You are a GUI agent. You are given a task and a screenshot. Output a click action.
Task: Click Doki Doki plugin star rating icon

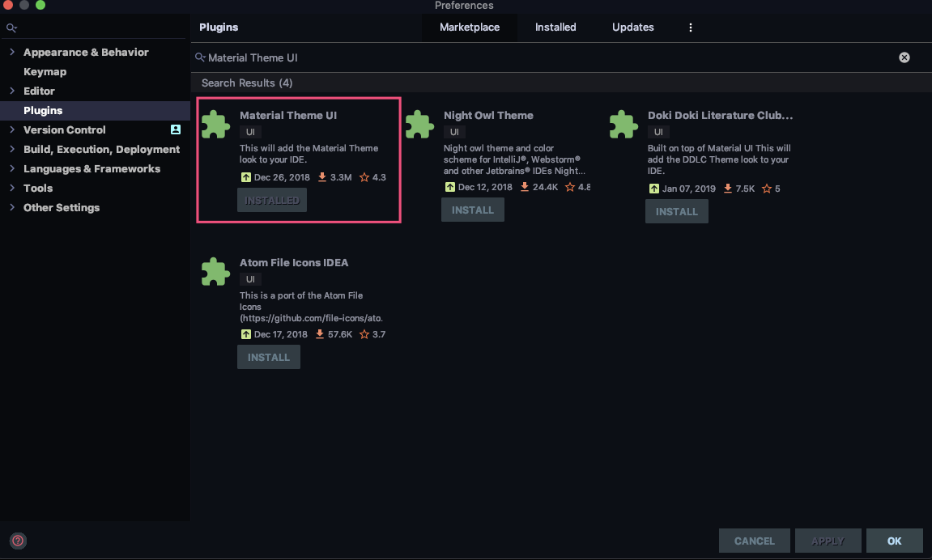click(767, 189)
